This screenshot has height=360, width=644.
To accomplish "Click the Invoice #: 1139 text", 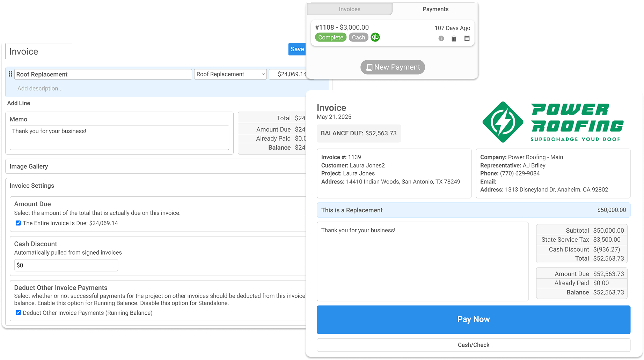I will (341, 157).
